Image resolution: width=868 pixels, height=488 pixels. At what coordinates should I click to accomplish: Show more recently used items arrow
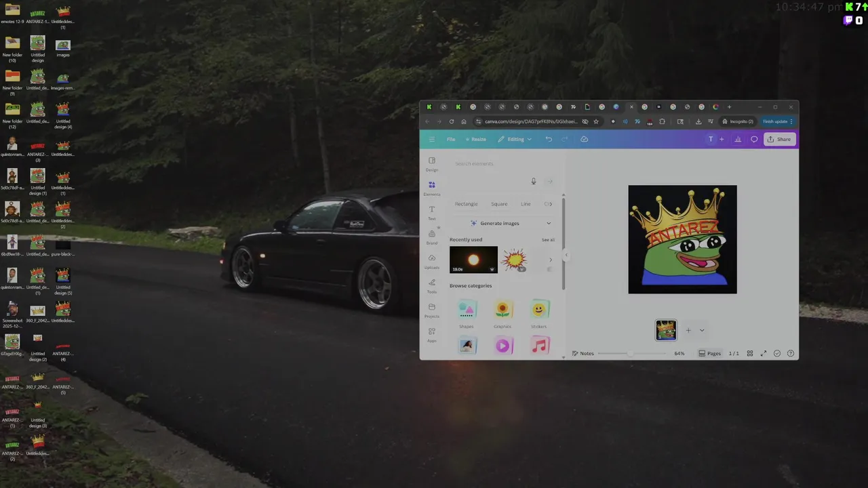tap(550, 260)
